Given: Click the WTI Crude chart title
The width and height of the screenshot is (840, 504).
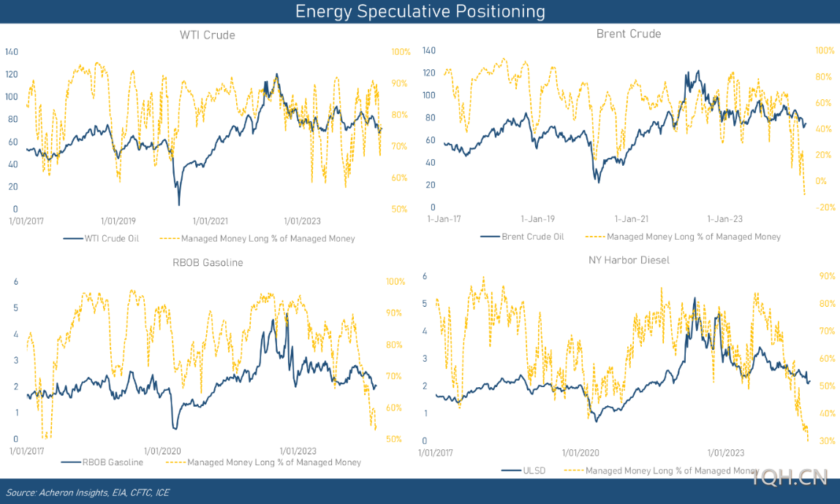Looking at the screenshot, I should [x=208, y=35].
